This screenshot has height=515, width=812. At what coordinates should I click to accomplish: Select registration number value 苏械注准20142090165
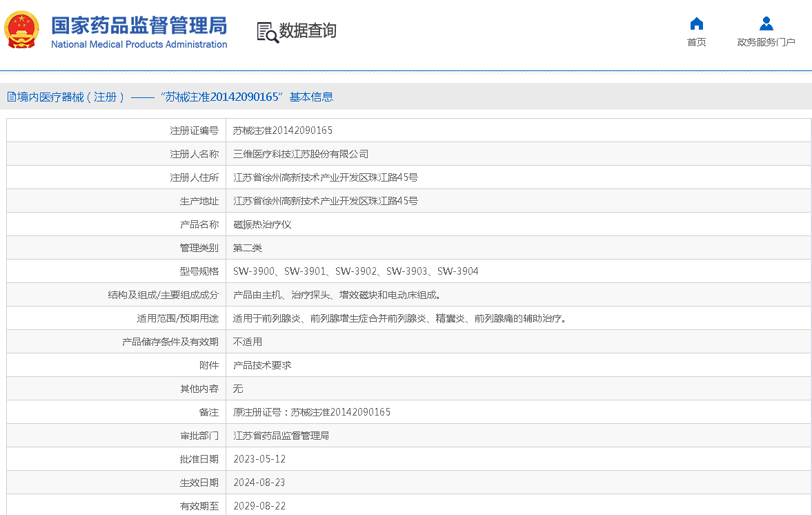[283, 130]
